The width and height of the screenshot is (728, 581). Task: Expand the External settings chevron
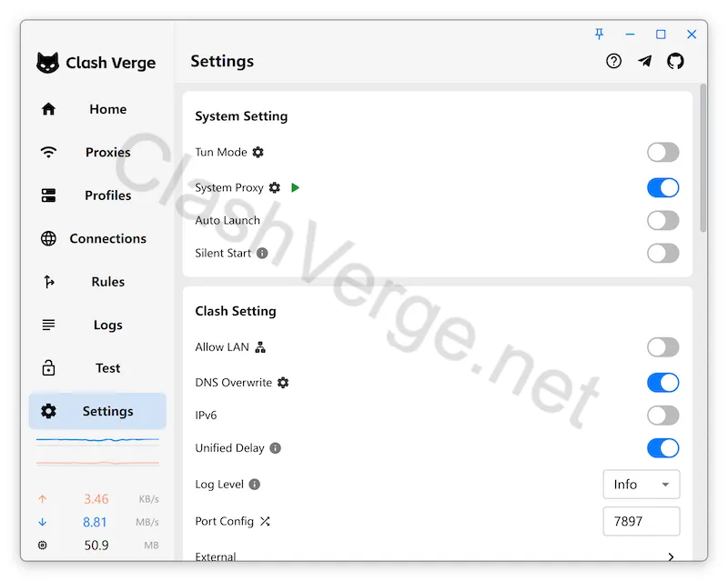click(671, 556)
